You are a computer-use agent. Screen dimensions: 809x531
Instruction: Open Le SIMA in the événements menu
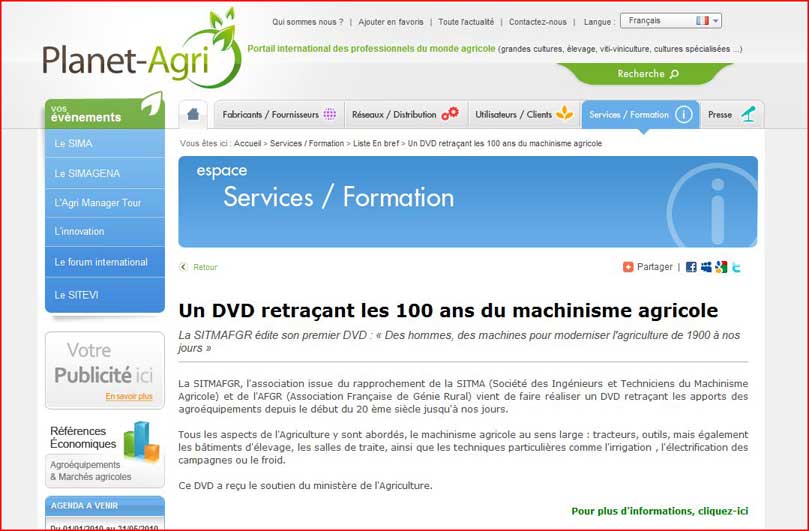(x=105, y=143)
